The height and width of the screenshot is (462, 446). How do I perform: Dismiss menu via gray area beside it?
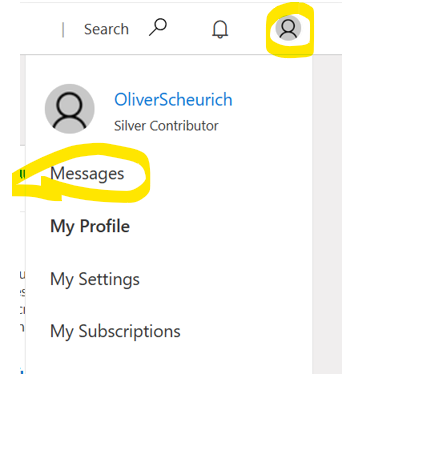(327, 214)
